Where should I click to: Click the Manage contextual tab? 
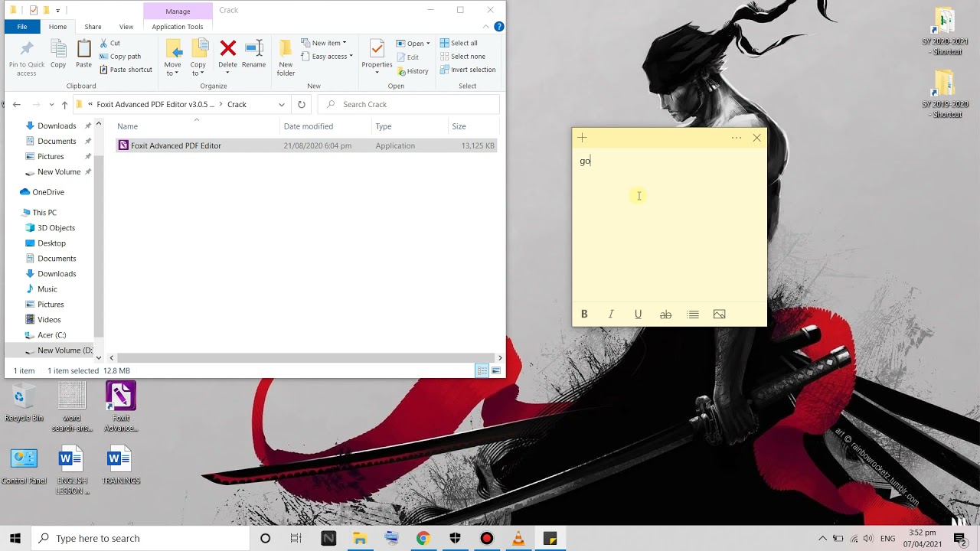(x=178, y=11)
